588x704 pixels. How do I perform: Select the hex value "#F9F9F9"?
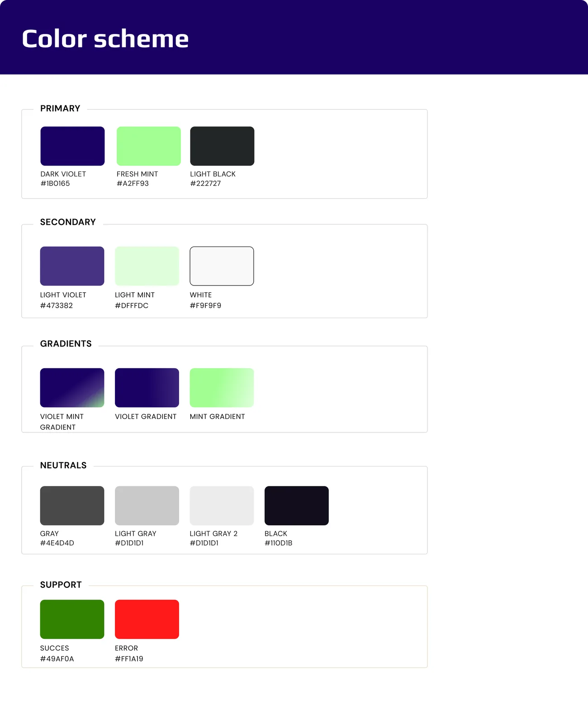[x=206, y=306]
